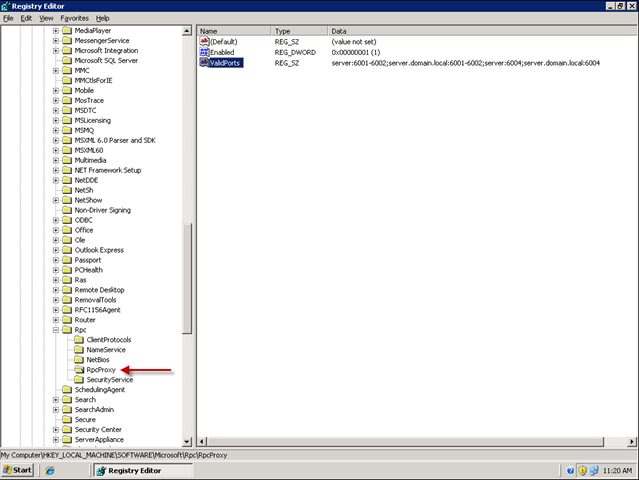The image size is (639, 480).
Task: Expand the Security Center key
Action: pyautogui.click(x=56, y=429)
